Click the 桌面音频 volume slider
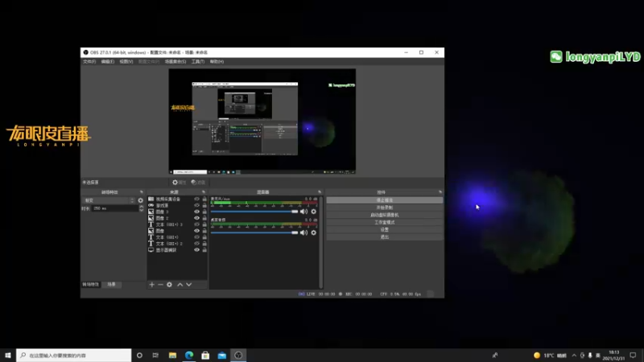Image resolution: width=644 pixels, height=362 pixels. tap(254, 232)
